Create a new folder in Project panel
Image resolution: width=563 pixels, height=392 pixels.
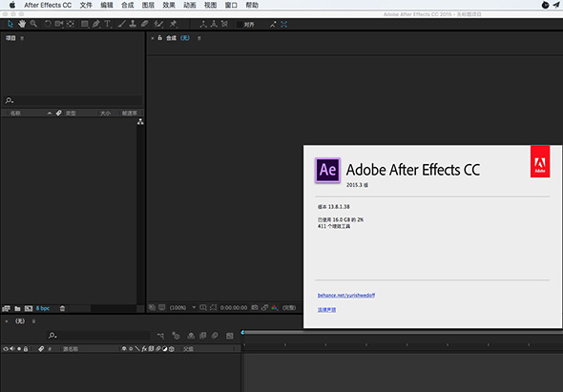click(x=17, y=308)
